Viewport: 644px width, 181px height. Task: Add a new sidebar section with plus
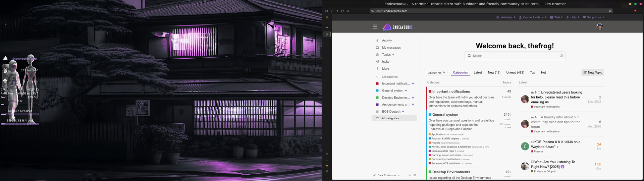[x=410, y=175]
